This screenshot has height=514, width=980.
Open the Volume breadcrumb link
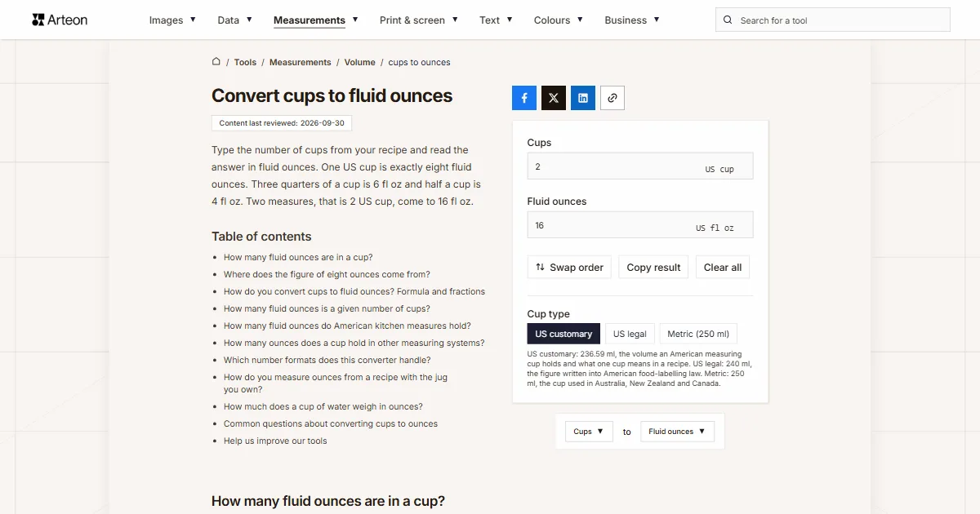pos(360,62)
